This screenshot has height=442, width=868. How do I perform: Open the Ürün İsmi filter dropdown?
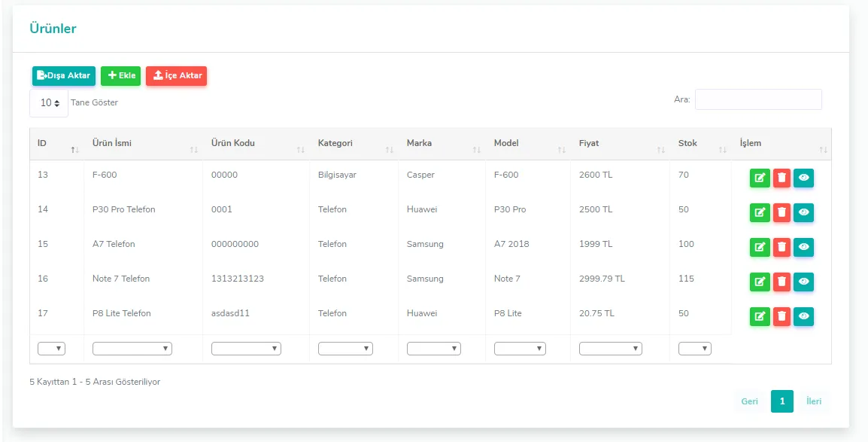click(132, 349)
